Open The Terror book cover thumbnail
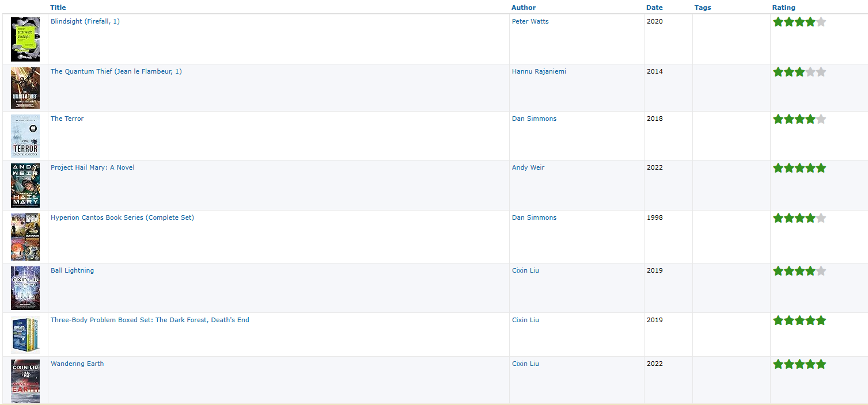 pyautogui.click(x=25, y=136)
